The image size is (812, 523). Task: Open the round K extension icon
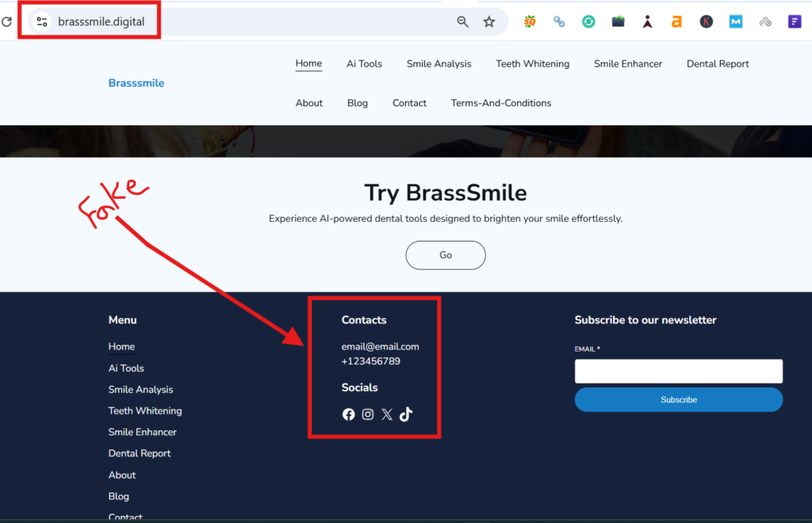click(707, 21)
